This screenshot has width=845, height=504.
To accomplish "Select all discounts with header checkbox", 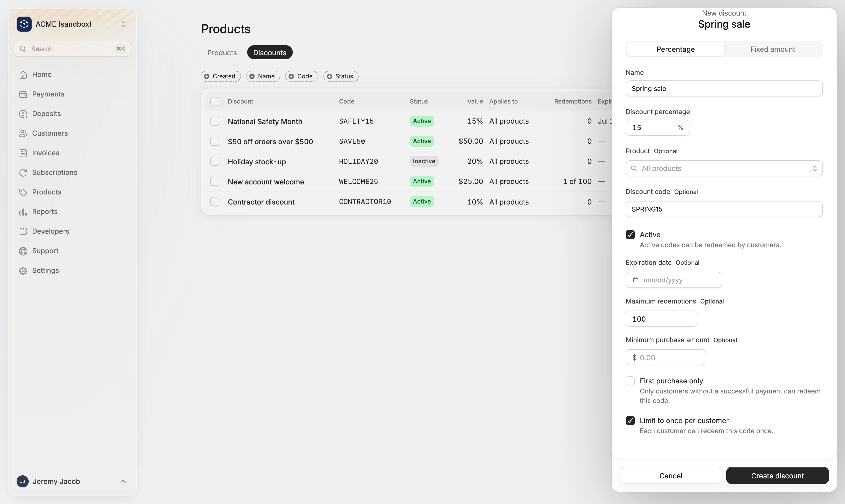I will coord(215,102).
